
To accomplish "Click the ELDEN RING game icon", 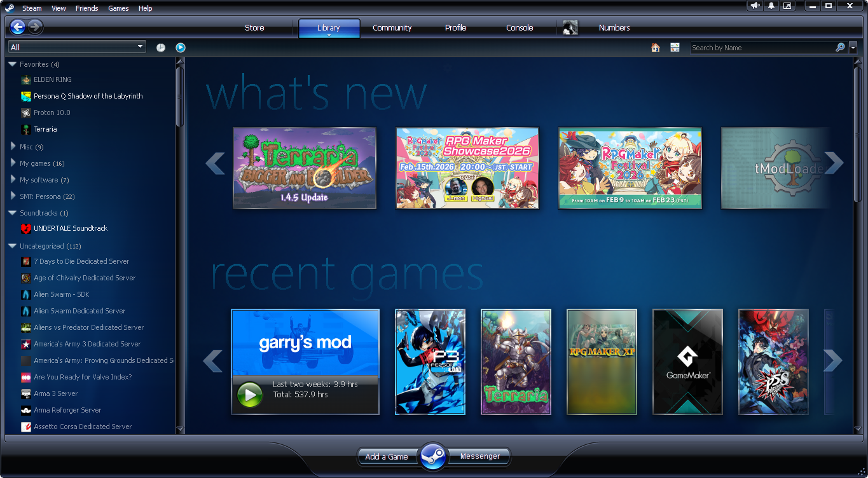I will pos(26,79).
